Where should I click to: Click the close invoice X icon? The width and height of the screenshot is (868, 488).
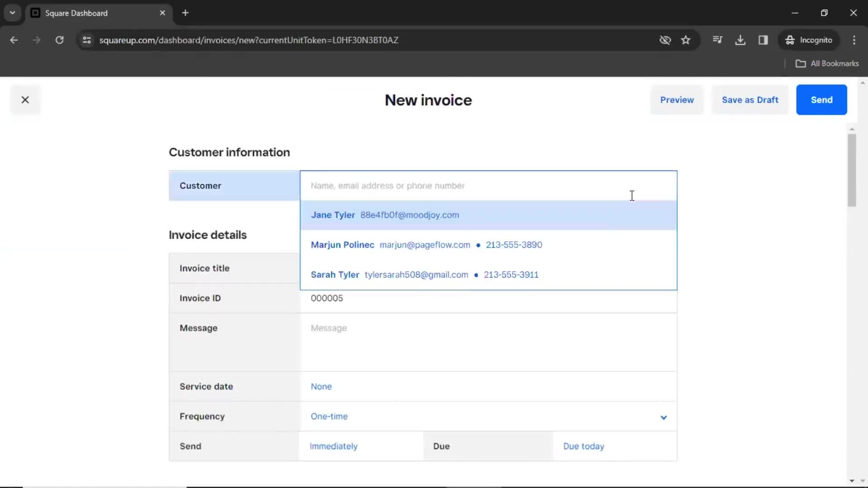pos(24,99)
